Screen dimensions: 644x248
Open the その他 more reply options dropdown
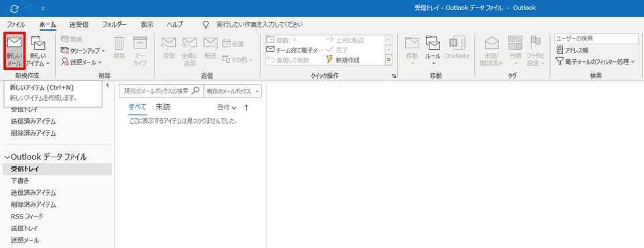[x=237, y=60]
